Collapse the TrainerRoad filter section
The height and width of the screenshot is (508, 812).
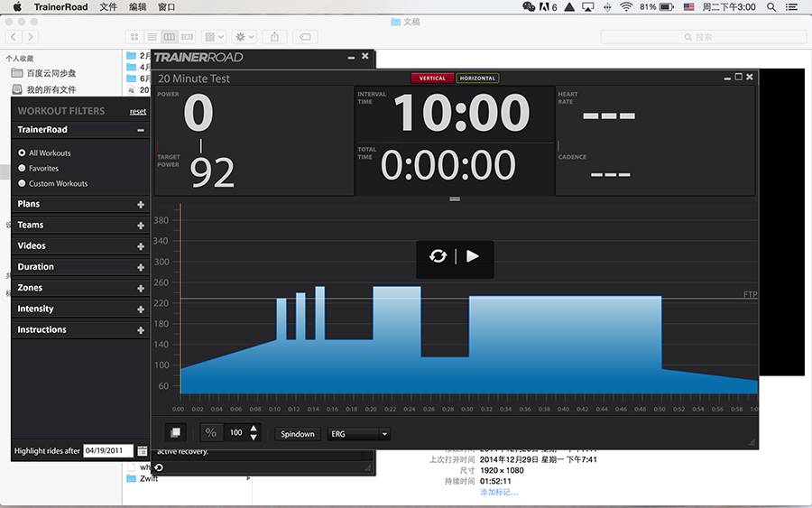click(141, 130)
